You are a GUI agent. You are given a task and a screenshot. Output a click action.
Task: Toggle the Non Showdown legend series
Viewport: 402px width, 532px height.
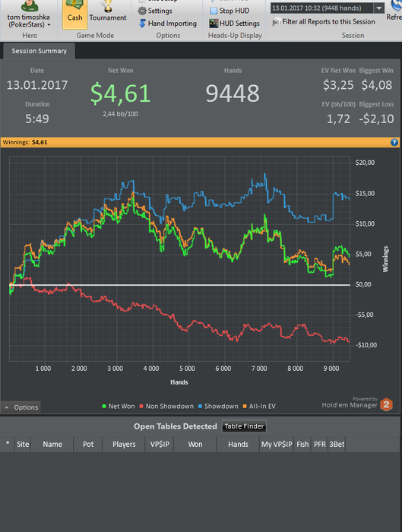pos(166,406)
